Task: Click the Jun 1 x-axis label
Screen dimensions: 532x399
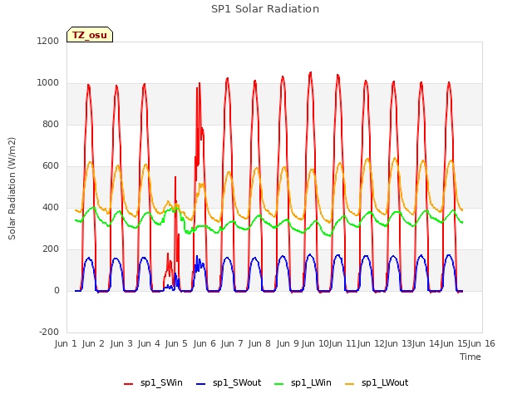Action: coord(66,343)
